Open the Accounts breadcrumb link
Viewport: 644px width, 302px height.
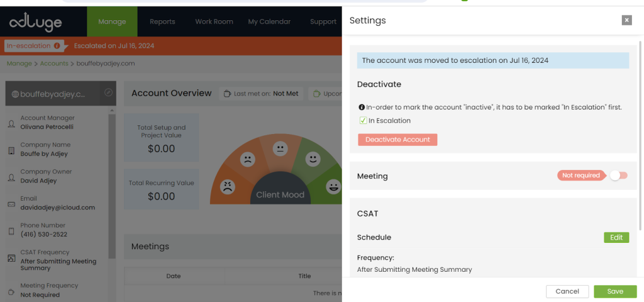tap(54, 64)
